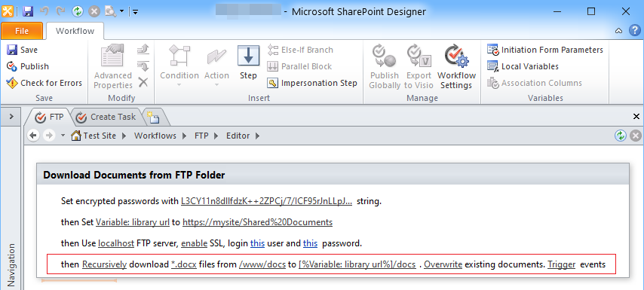
Task: Expand the Navigation pane chevron
Action: pos(11,117)
